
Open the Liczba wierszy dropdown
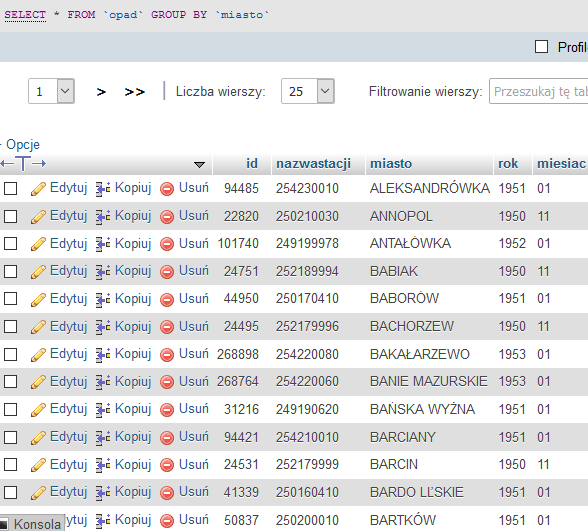pos(308,91)
